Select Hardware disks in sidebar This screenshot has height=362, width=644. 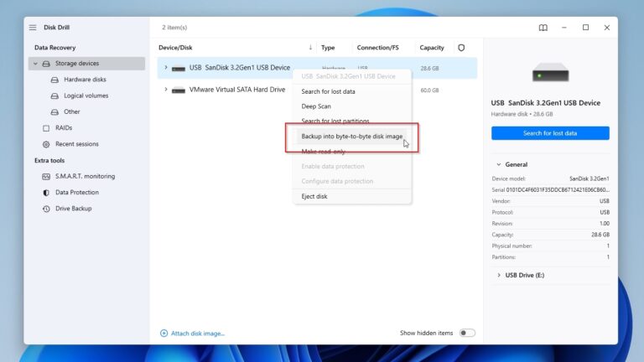pos(85,80)
